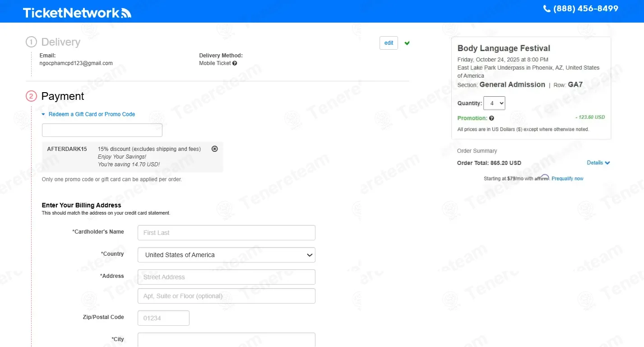Click the TicketNetwork logo
This screenshot has height=347, width=644.
[77, 13]
